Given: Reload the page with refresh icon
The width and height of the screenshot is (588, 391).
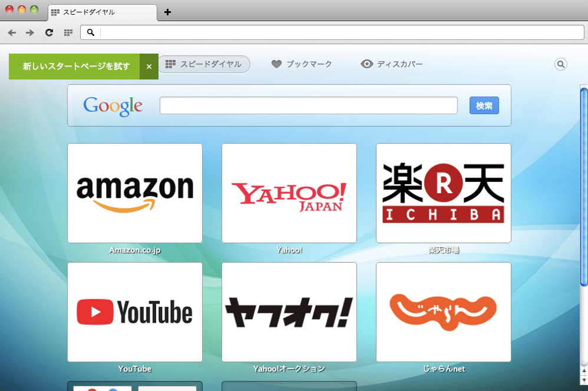Looking at the screenshot, I should (49, 32).
